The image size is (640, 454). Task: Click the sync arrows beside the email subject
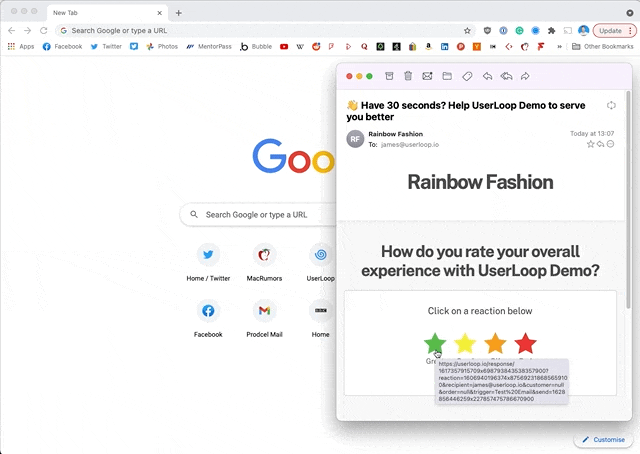pos(611,105)
